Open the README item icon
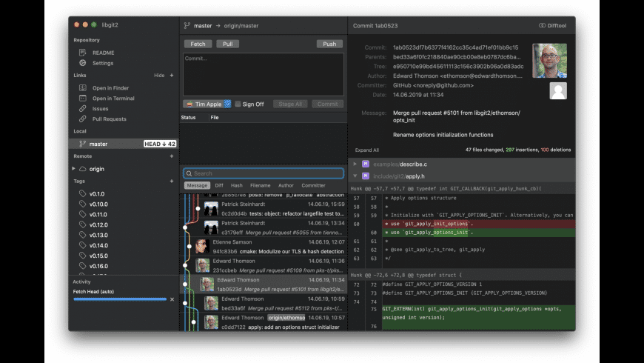The height and width of the screenshot is (363, 644). [83, 53]
